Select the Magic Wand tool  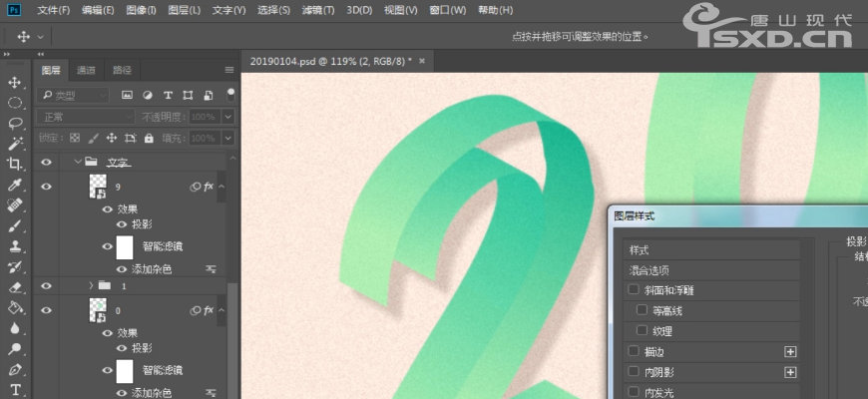pos(15,144)
